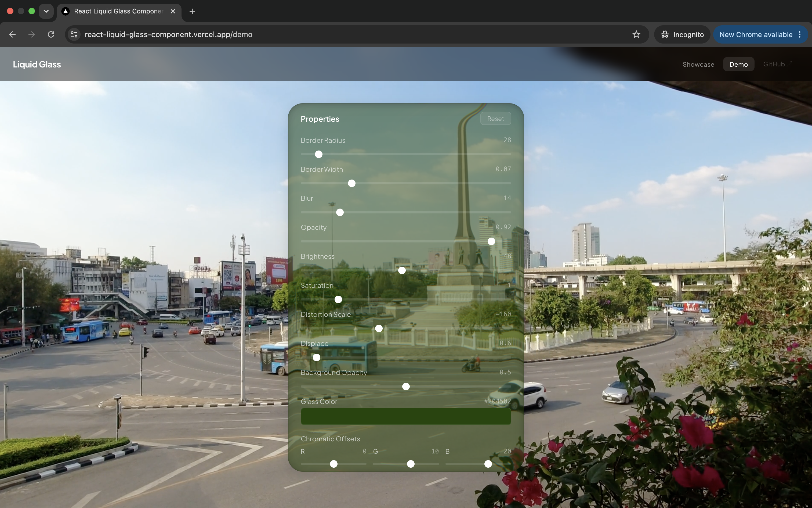The image size is (812, 508).
Task: Open site information icon in the address bar
Action: (x=74, y=35)
